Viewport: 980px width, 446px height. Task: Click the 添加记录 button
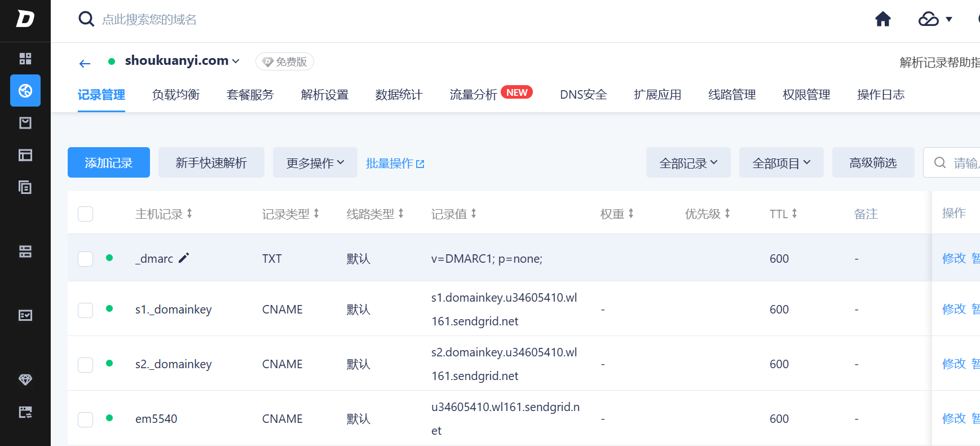[x=109, y=163]
